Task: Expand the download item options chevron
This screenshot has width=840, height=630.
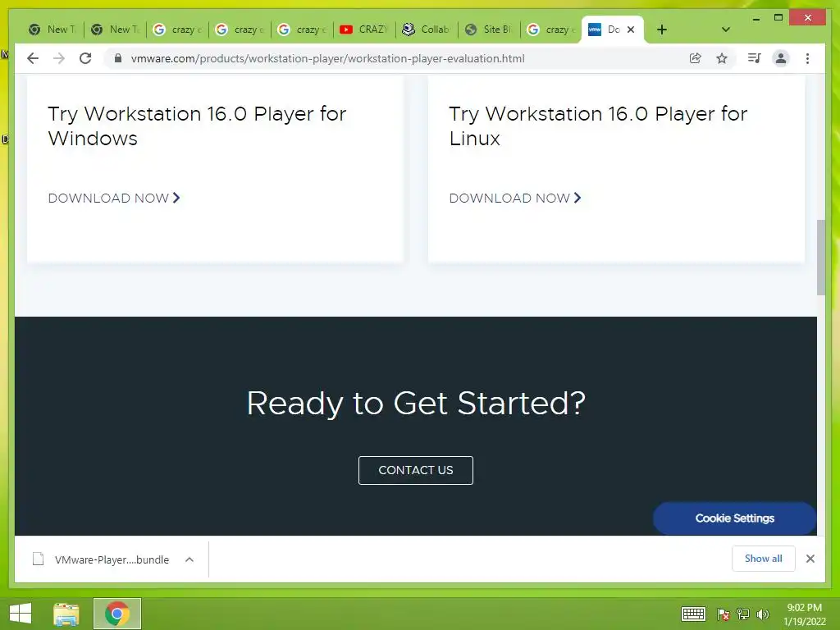Action: tap(189, 559)
